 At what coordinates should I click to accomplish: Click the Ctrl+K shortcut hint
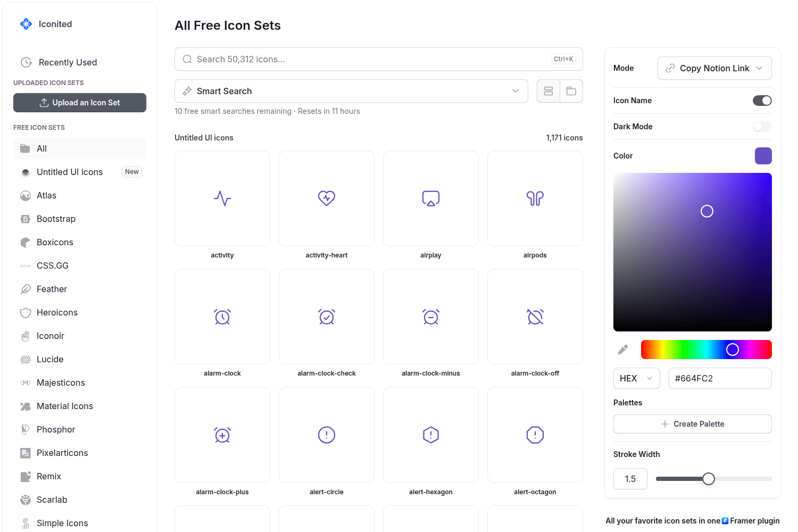point(563,59)
